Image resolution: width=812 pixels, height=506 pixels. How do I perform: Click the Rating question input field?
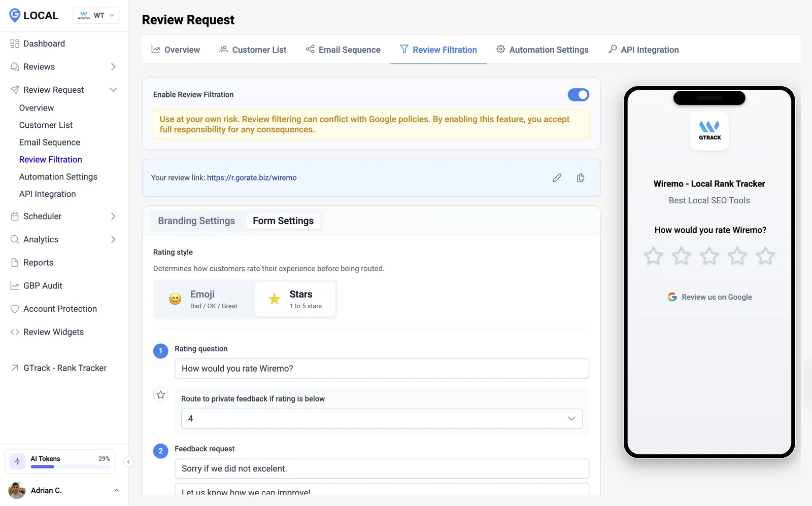click(382, 369)
